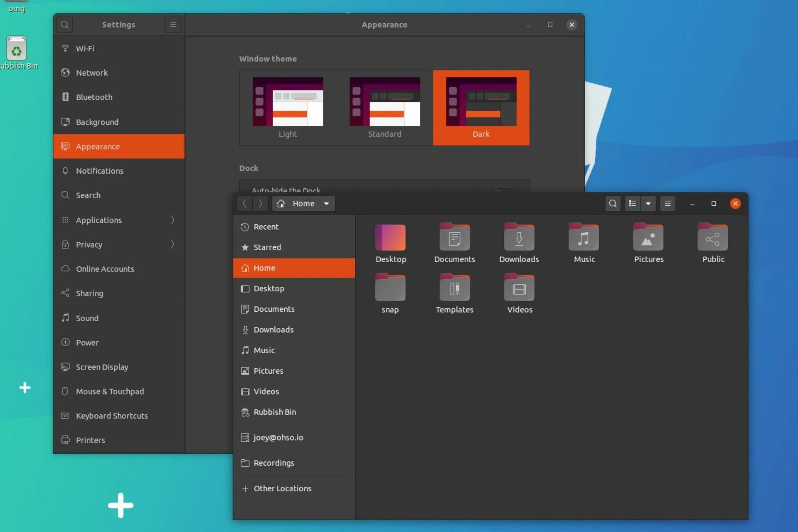Select the Light window theme
The height and width of the screenshot is (532, 798).
click(288, 108)
